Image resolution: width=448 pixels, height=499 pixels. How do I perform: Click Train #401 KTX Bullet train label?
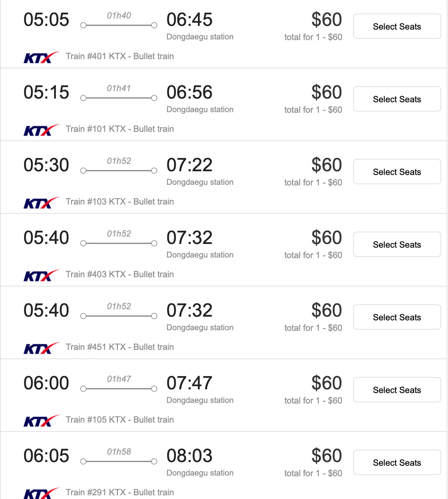coord(120,56)
